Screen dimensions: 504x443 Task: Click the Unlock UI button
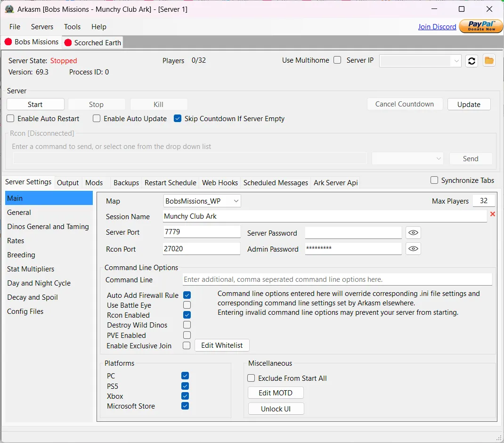(x=276, y=409)
